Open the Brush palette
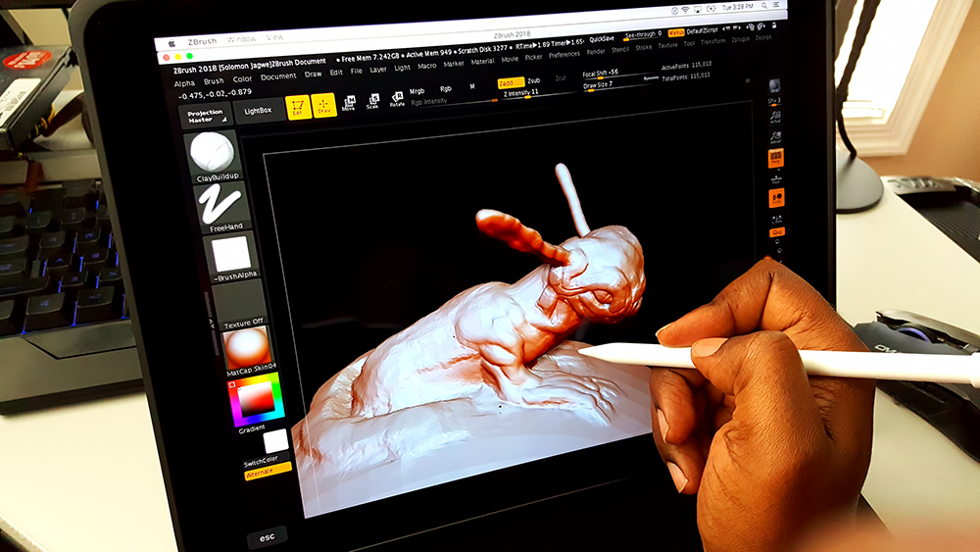This screenshot has height=552, width=980. (214, 81)
